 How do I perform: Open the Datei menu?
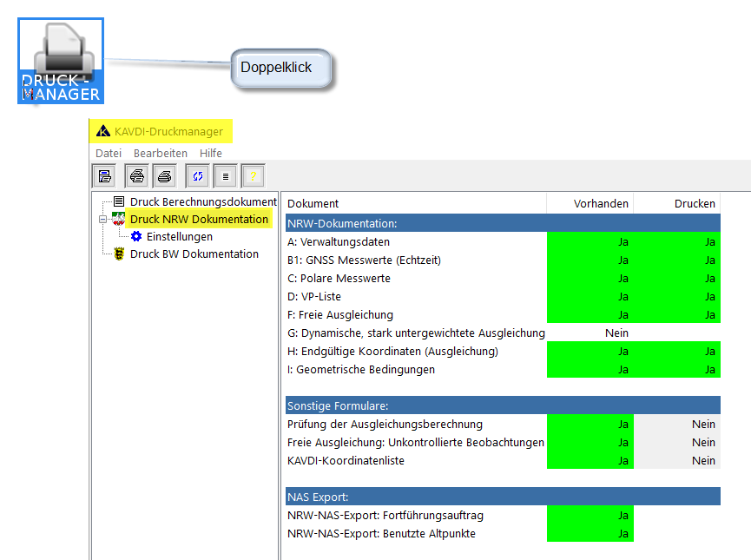109,154
